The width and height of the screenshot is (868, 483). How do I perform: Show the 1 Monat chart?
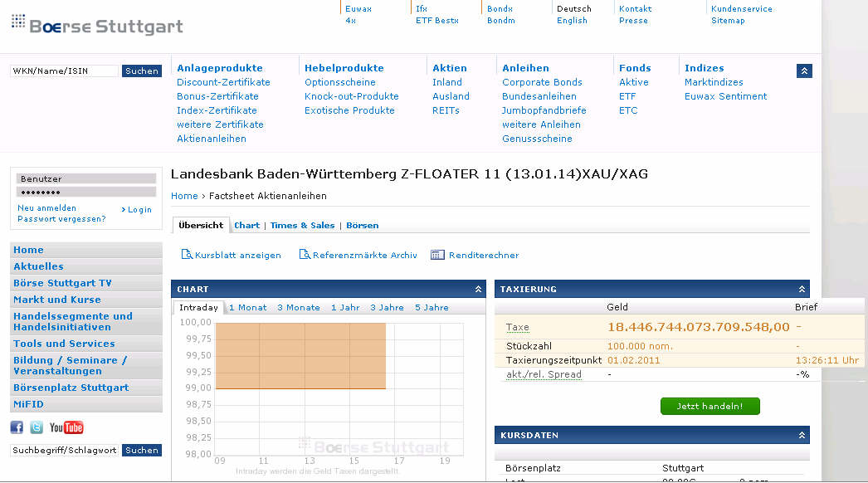click(247, 307)
